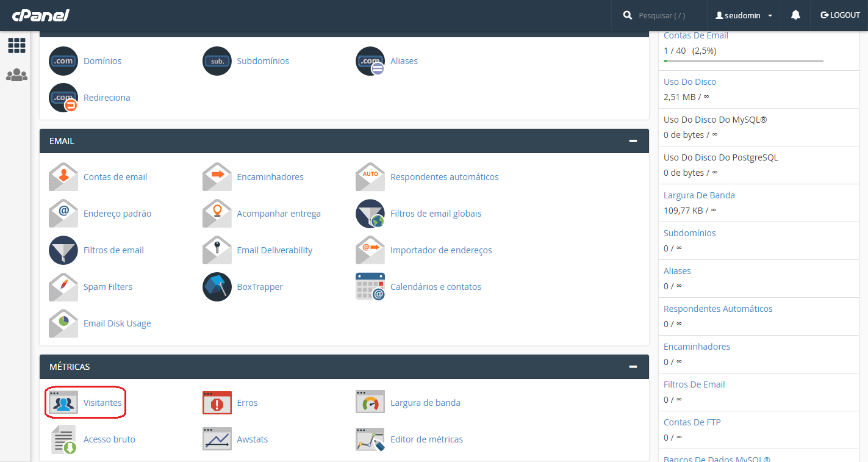This screenshot has width=868, height=462.
Task: Open the Spam Filters icon
Action: coord(63,287)
